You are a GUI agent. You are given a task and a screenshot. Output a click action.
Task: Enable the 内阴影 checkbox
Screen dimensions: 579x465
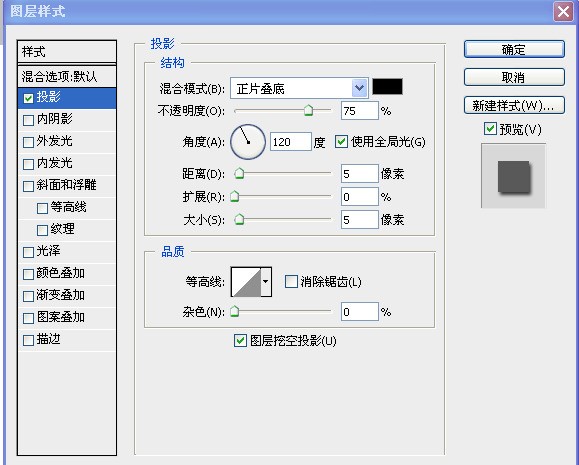click(x=28, y=120)
